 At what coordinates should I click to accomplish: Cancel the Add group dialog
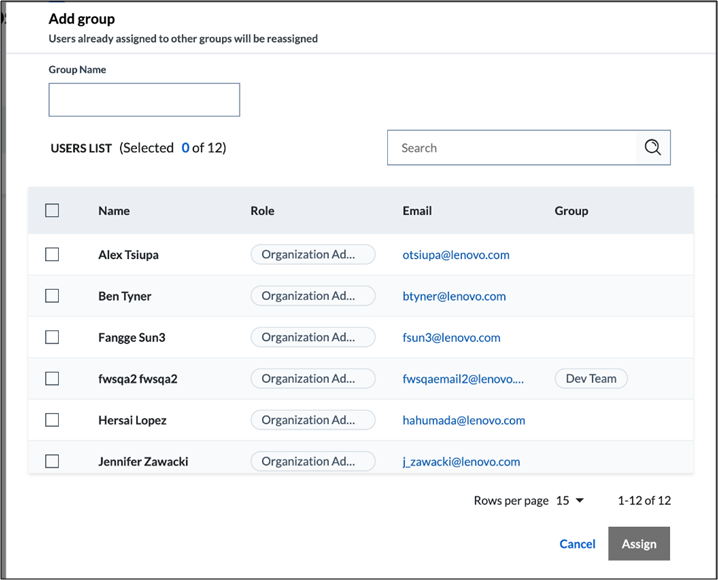577,544
